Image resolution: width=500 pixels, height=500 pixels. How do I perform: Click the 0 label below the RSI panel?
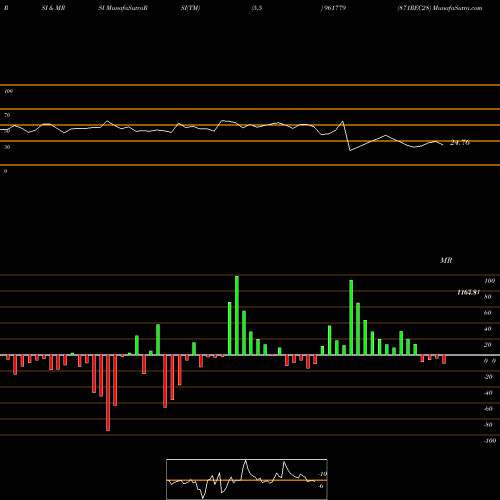[x=5, y=171]
